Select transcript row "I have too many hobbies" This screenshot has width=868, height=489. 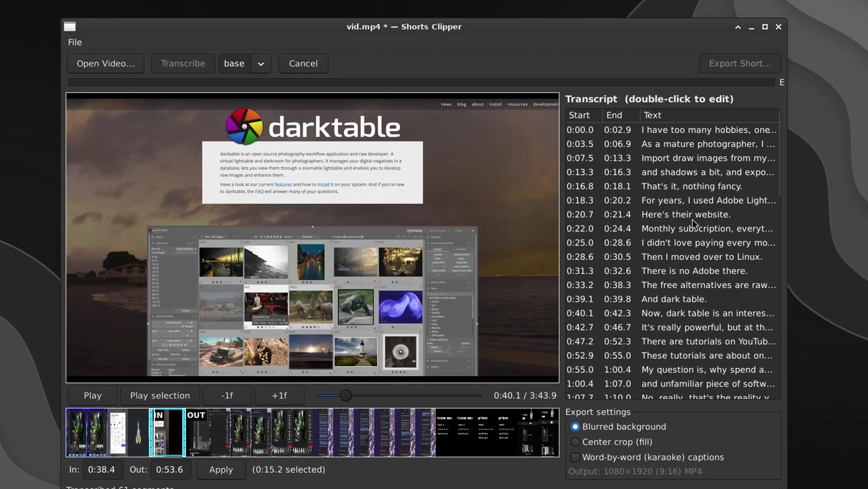coord(671,130)
